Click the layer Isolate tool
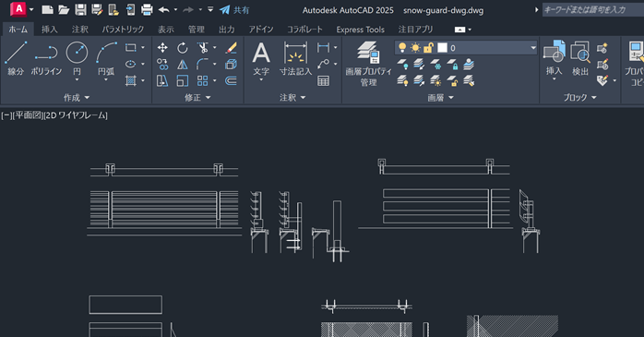Screen dimensions: 644x337 (419, 64)
